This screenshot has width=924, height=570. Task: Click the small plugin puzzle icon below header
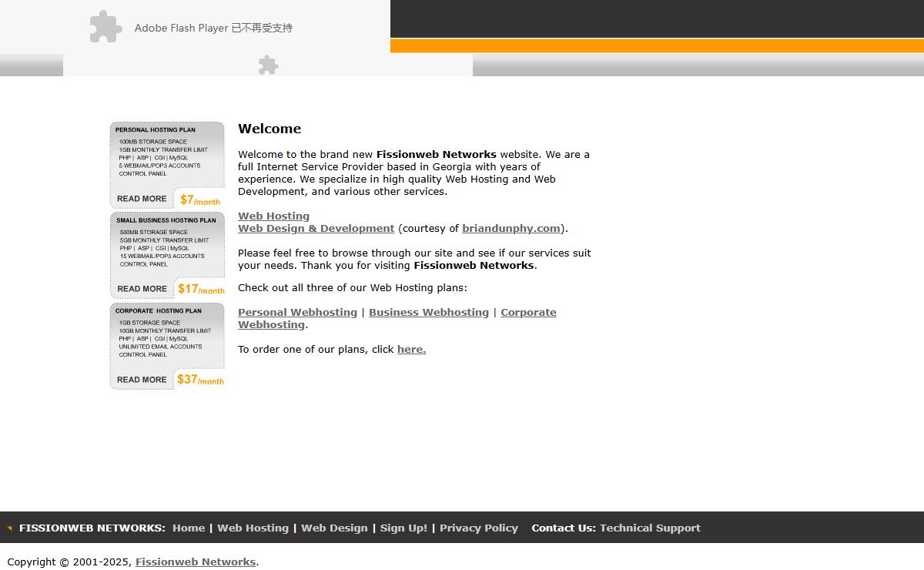tap(268, 65)
